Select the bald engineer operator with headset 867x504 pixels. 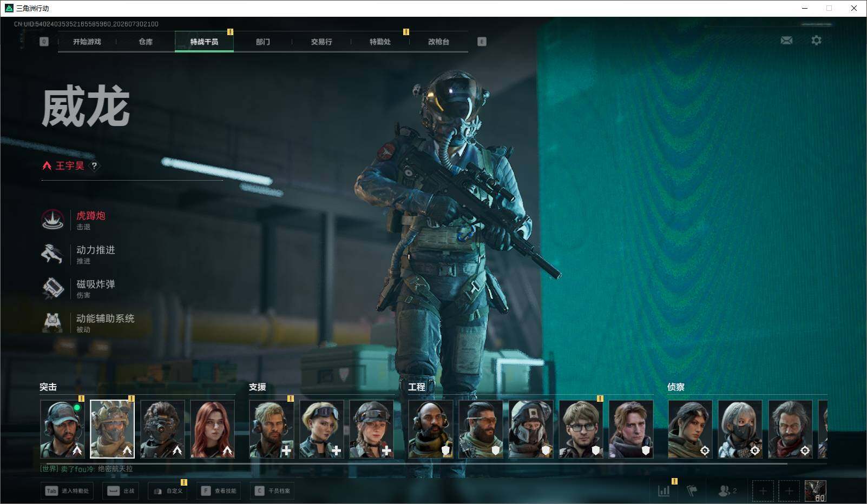point(431,429)
